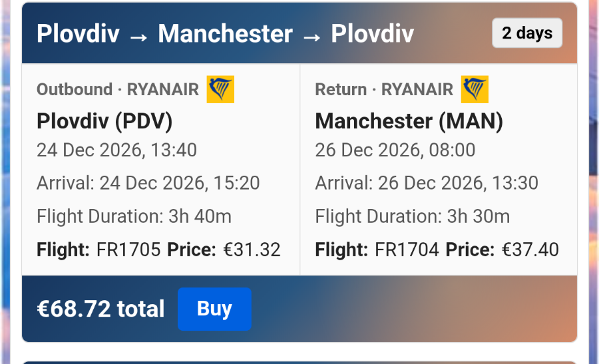
Task: Click the Flight Duration 3h 30m text
Action: [413, 216]
